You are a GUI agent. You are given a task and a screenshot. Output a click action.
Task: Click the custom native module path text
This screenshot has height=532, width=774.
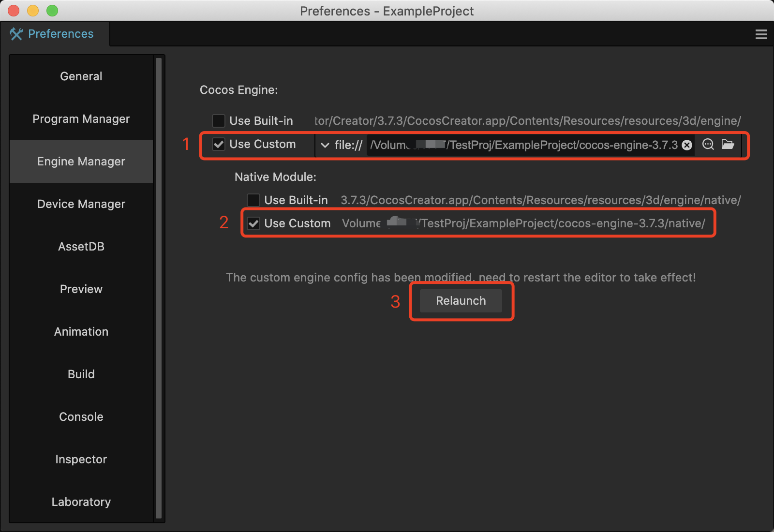pyautogui.click(x=523, y=223)
